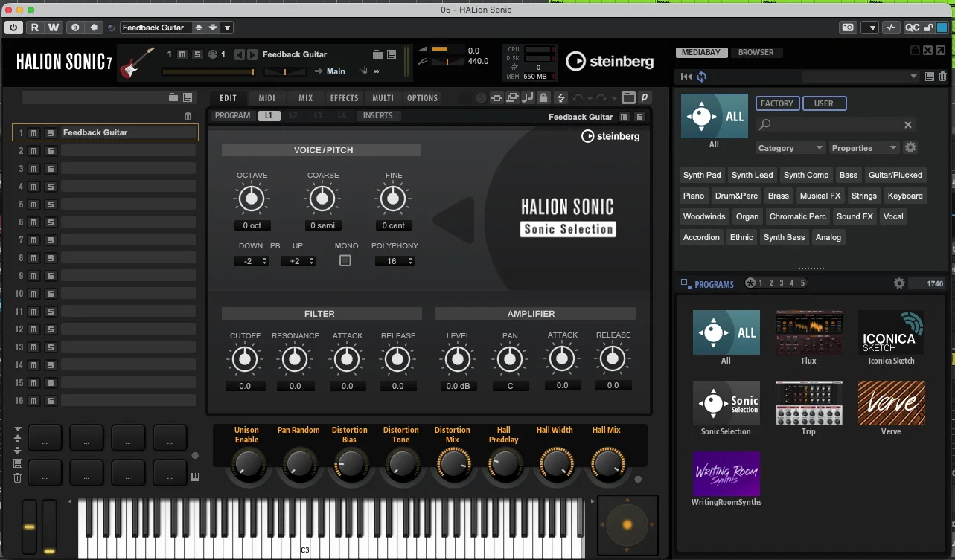Open the Properties filter dropdown
Screen dimensions: 955x560
click(865, 148)
